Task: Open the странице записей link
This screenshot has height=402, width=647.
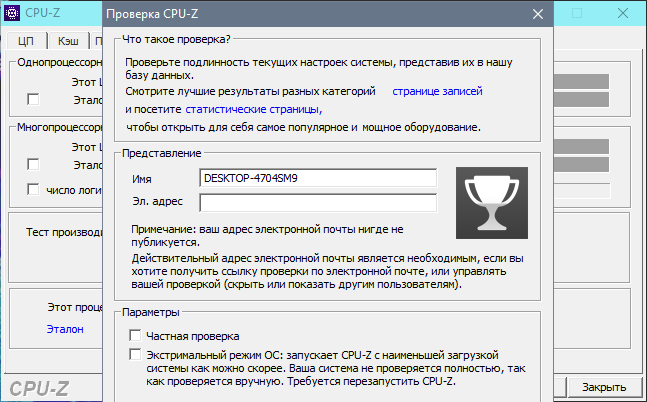Action: 437,92
